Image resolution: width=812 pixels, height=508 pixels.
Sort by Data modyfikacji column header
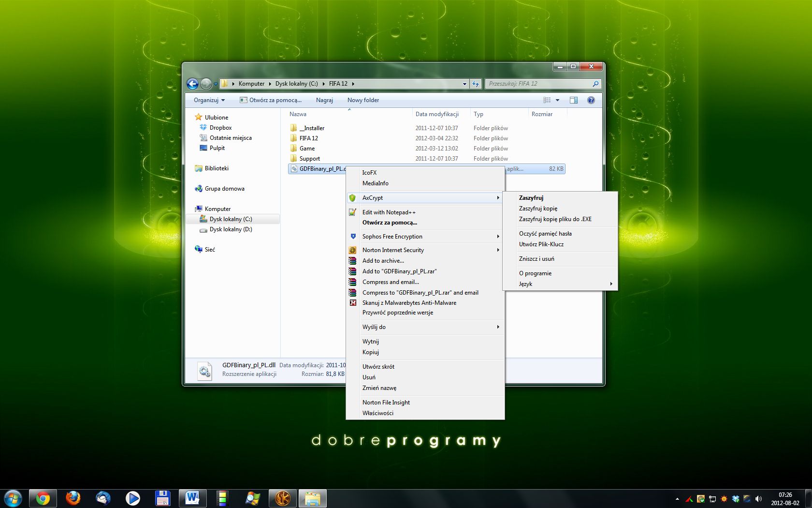coord(441,114)
